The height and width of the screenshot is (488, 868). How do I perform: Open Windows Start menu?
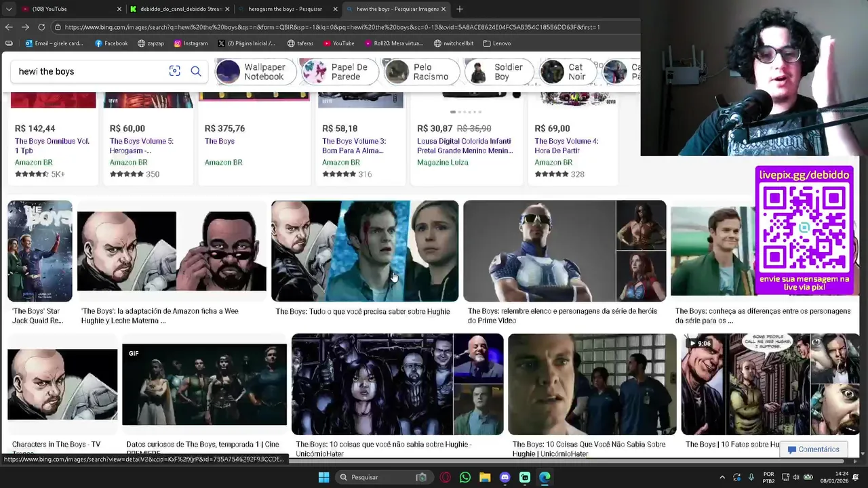[x=323, y=477]
